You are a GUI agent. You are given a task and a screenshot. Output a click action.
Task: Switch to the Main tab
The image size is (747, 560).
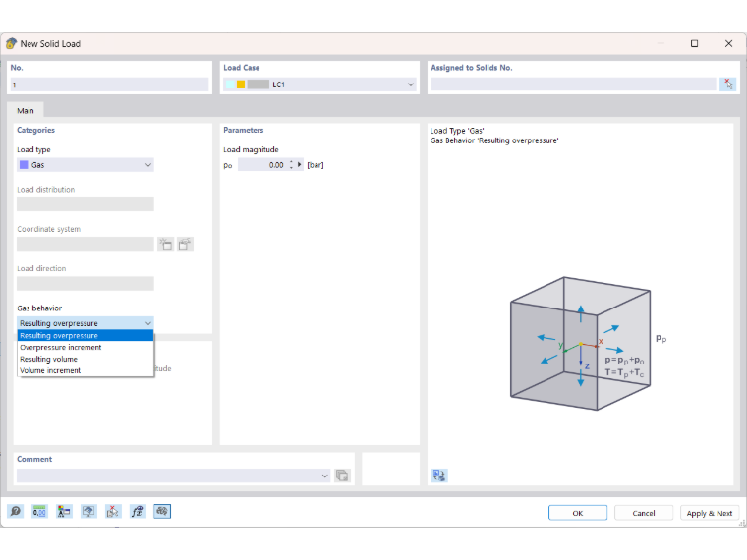pos(26,110)
